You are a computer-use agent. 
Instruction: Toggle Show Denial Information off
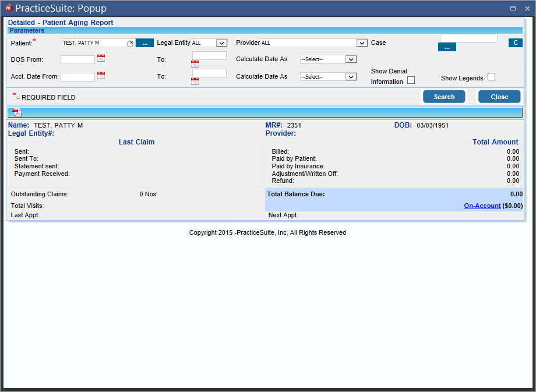[x=411, y=80]
